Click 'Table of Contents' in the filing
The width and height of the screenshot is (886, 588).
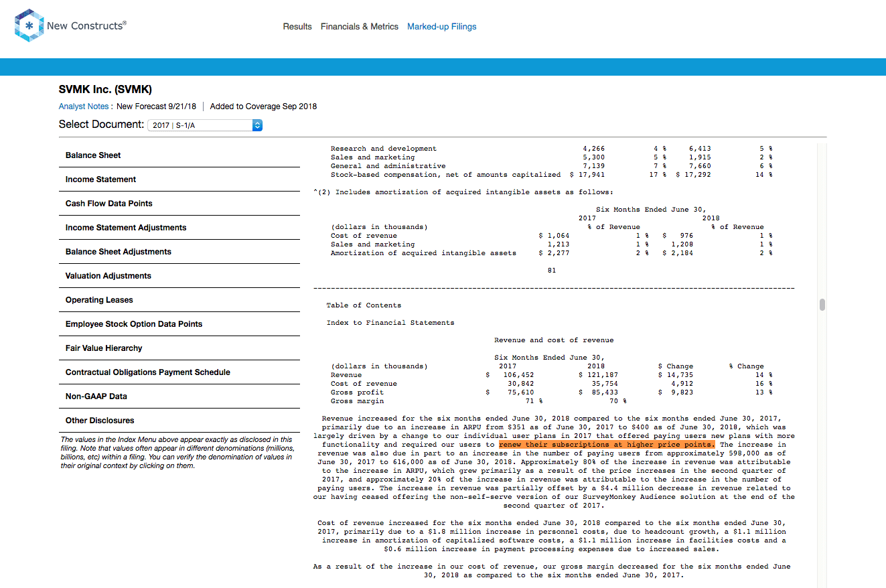pyautogui.click(x=364, y=305)
